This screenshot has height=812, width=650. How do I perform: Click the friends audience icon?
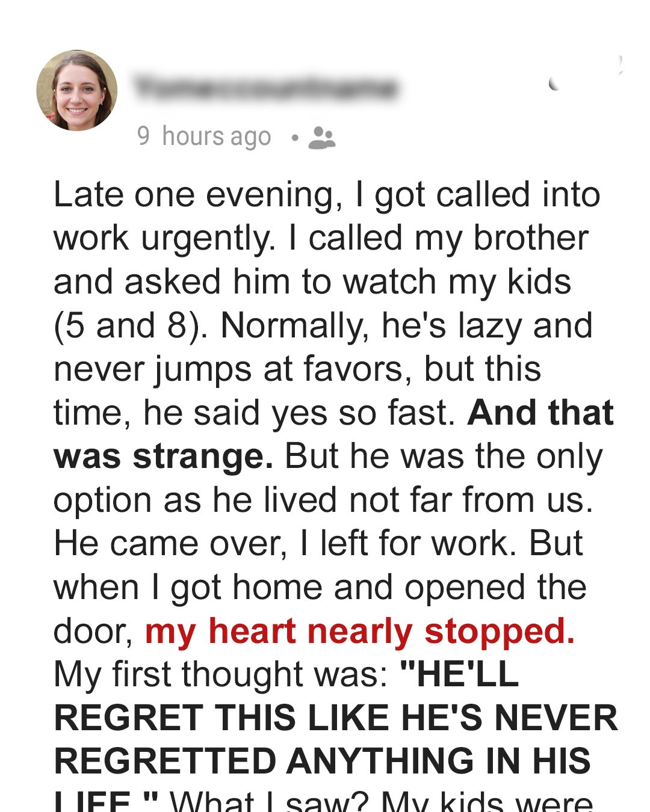tap(322, 137)
